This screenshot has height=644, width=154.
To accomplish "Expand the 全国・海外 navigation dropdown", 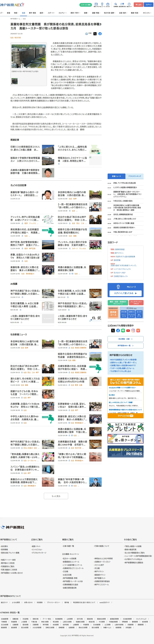I will coord(123,13).
